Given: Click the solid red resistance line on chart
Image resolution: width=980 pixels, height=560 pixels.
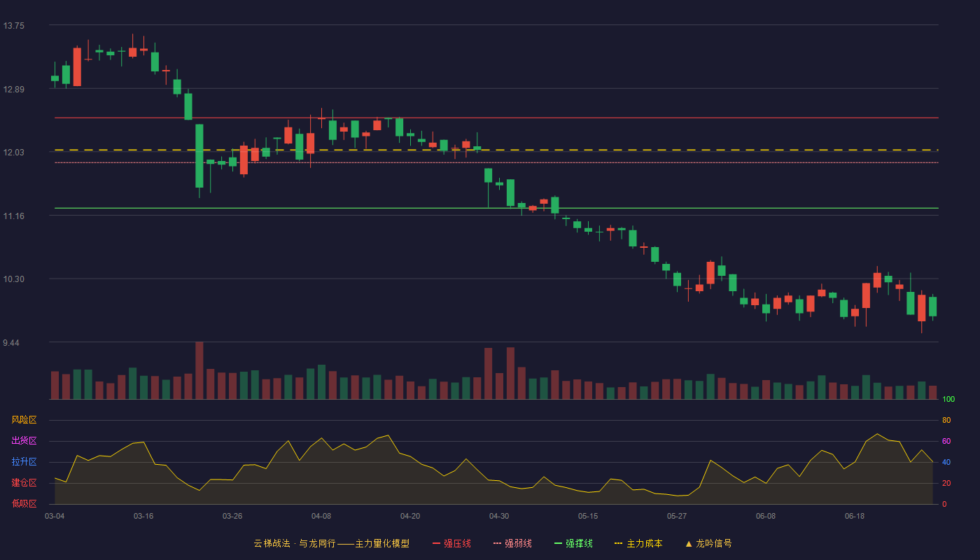Looking at the screenshot, I should [x=496, y=118].
